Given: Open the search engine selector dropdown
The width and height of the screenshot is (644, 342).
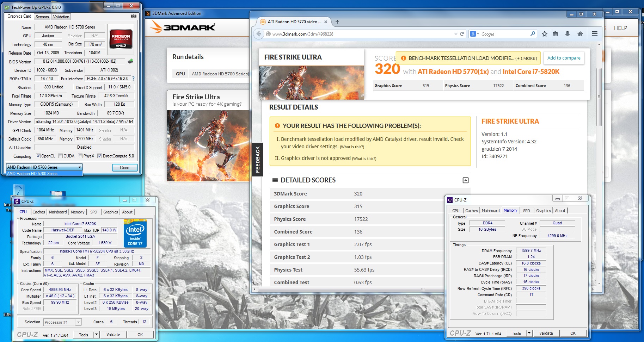Looking at the screenshot, I should click(478, 34).
